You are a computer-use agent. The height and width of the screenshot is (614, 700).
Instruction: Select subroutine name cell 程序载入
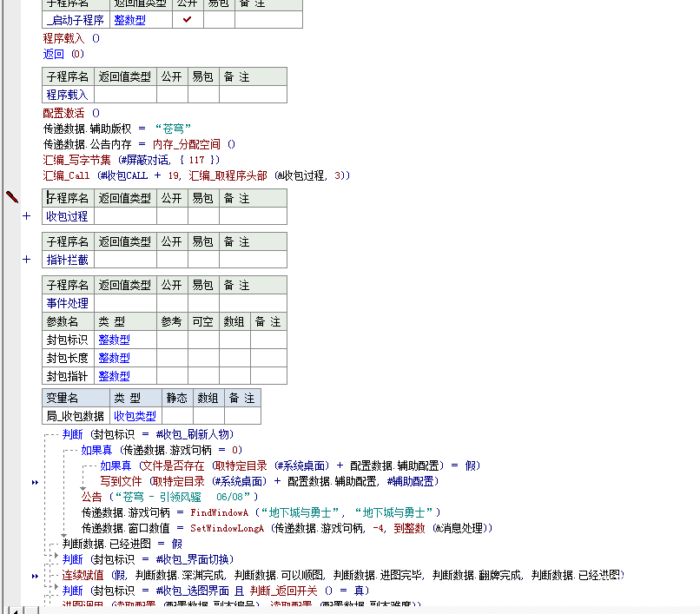[68, 95]
